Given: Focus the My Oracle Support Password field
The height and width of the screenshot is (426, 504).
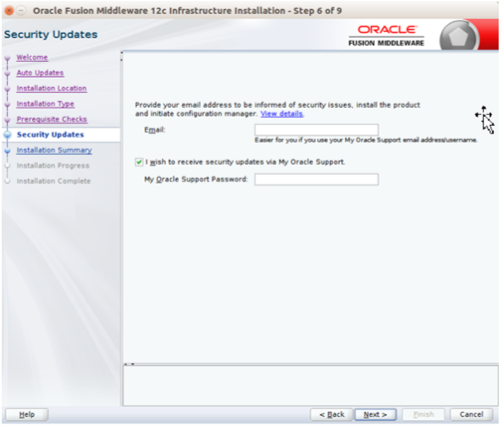Looking at the screenshot, I should click(317, 179).
